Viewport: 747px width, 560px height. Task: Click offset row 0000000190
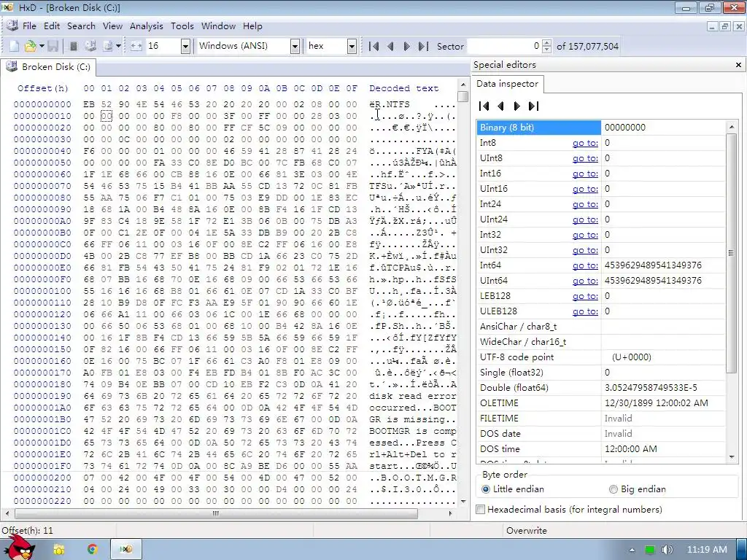[x=42, y=396]
